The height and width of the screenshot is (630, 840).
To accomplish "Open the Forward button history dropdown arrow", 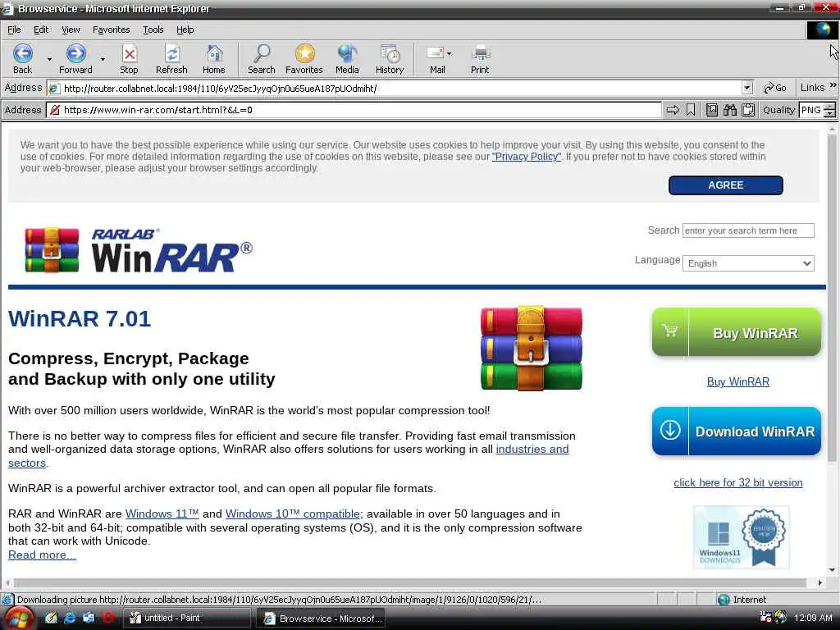I will coord(103,59).
